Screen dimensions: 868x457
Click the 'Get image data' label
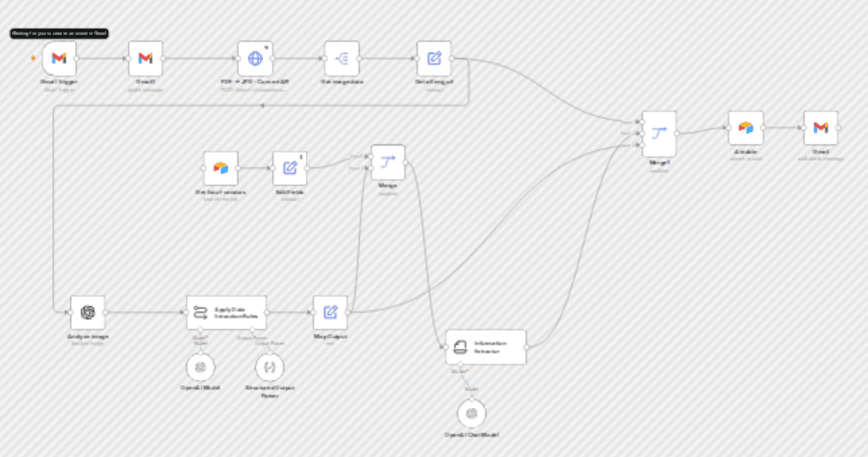pyautogui.click(x=342, y=81)
